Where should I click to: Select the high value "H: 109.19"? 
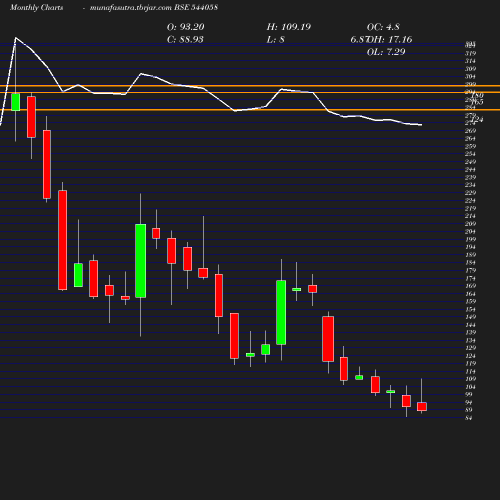tap(289, 27)
